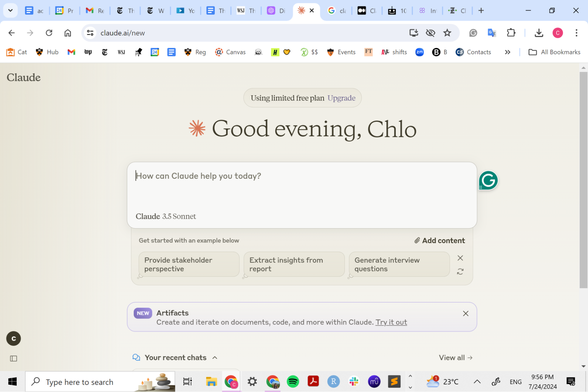Screen dimensions: 588x392
Task: Click the page vertical scrollbar
Action: 583,179
